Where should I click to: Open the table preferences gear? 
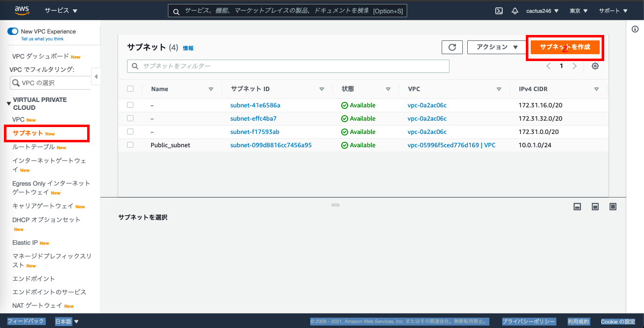click(595, 66)
